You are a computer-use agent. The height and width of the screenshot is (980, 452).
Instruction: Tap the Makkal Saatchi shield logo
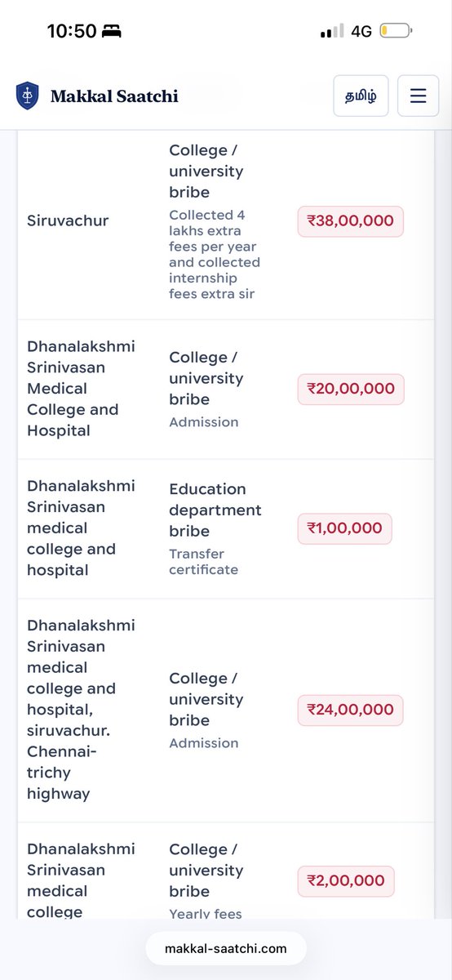coord(27,96)
